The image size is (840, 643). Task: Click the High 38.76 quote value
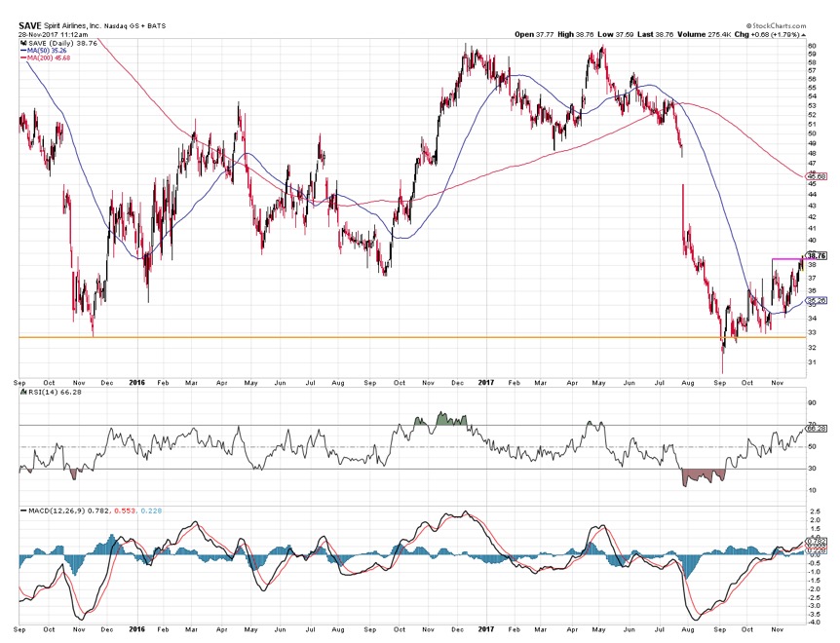point(575,34)
